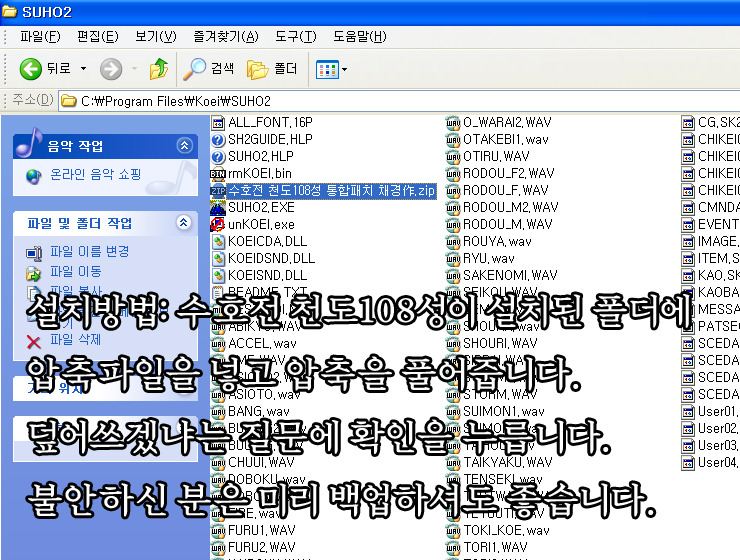Select the file name FURU2.WAV
This screenshot has height=560, width=740.
(261, 548)
